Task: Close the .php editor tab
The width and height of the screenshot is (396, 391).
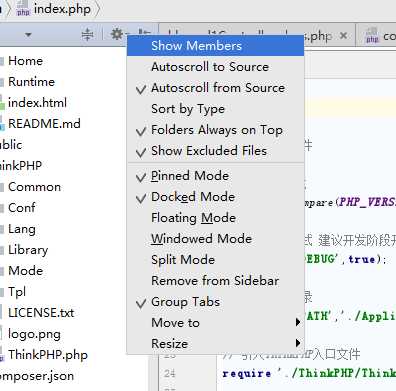Action: point(344,35)
